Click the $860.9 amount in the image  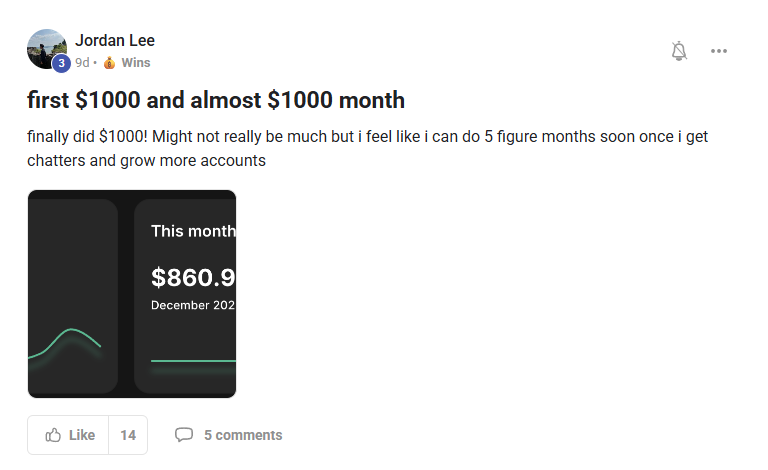(x=193, y=277)
